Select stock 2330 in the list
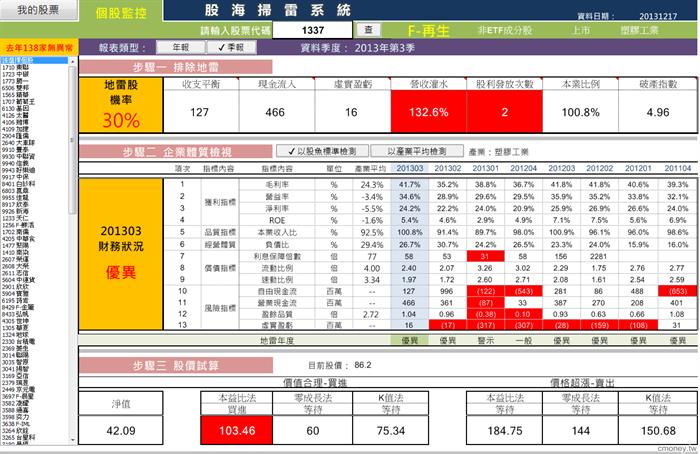 [34, 341]
